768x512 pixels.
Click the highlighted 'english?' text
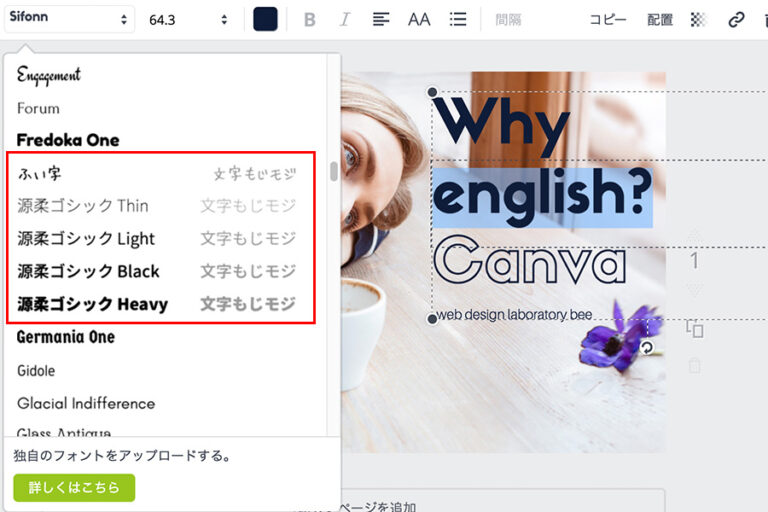(x=542, y=196)
